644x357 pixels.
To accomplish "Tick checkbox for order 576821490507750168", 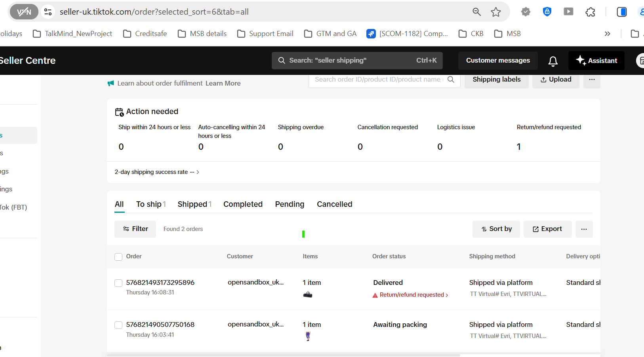I will point(118,325).
